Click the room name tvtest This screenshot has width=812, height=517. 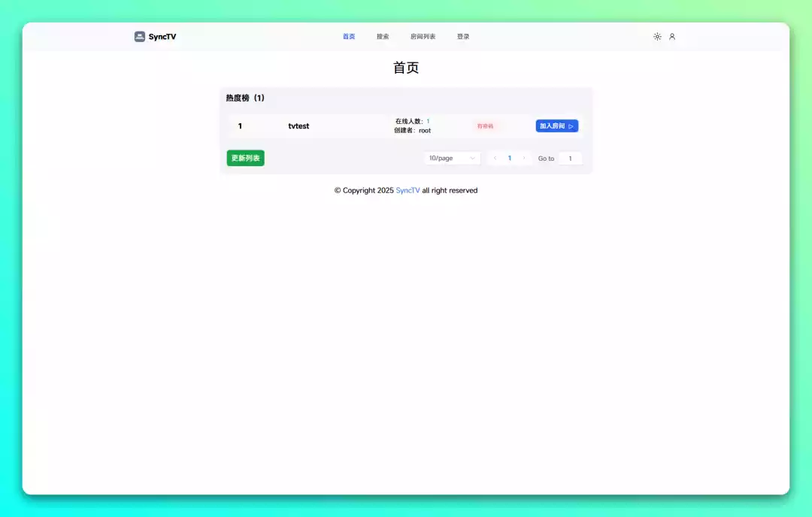click(298, 125)
